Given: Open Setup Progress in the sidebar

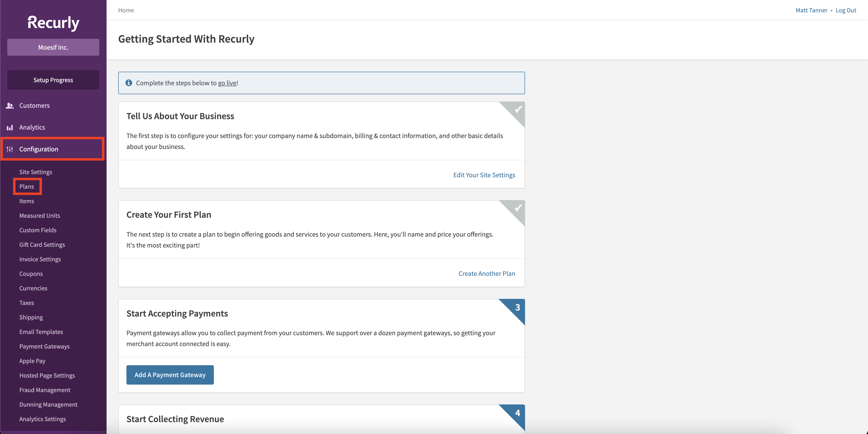Looking at the screenshot, I should (53, 80).
